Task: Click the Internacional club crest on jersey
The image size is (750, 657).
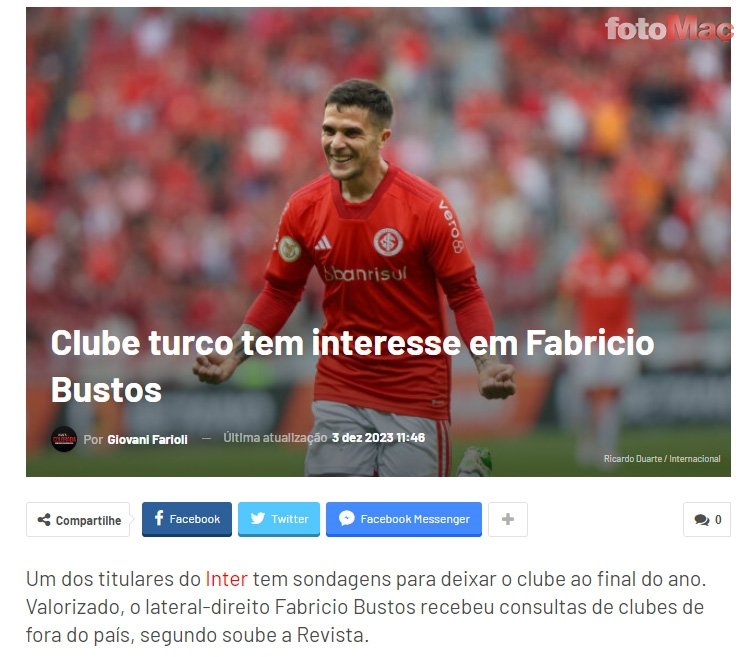Action: (x=388, y=241)
